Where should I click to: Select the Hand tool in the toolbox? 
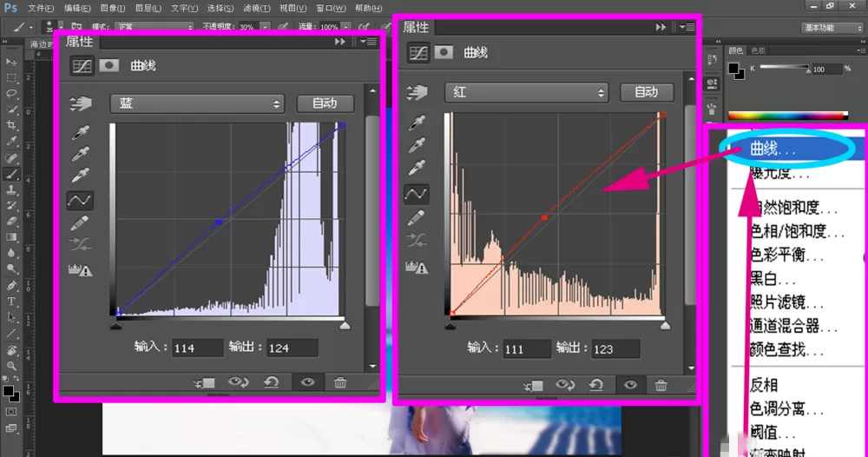(11, 350)
